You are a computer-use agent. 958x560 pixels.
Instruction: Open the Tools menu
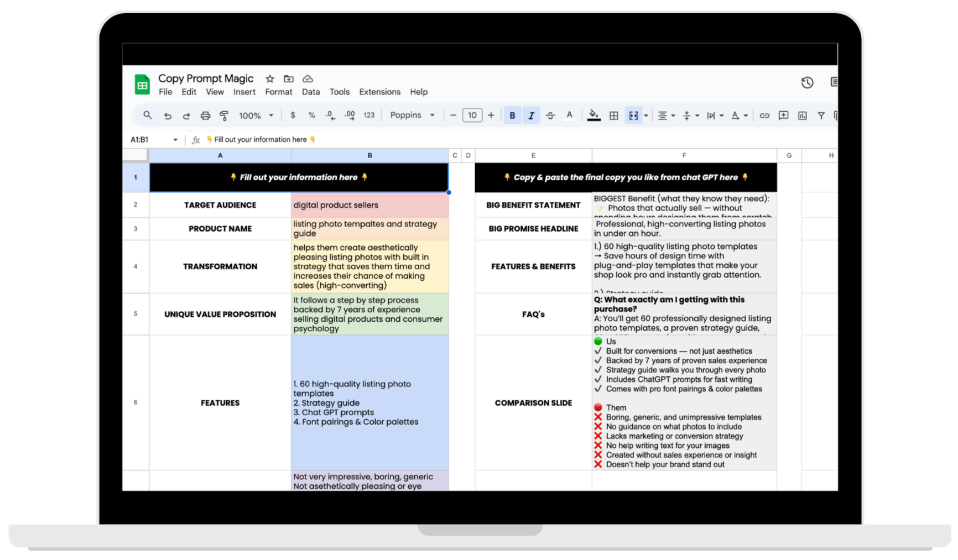tap(339, 92)
